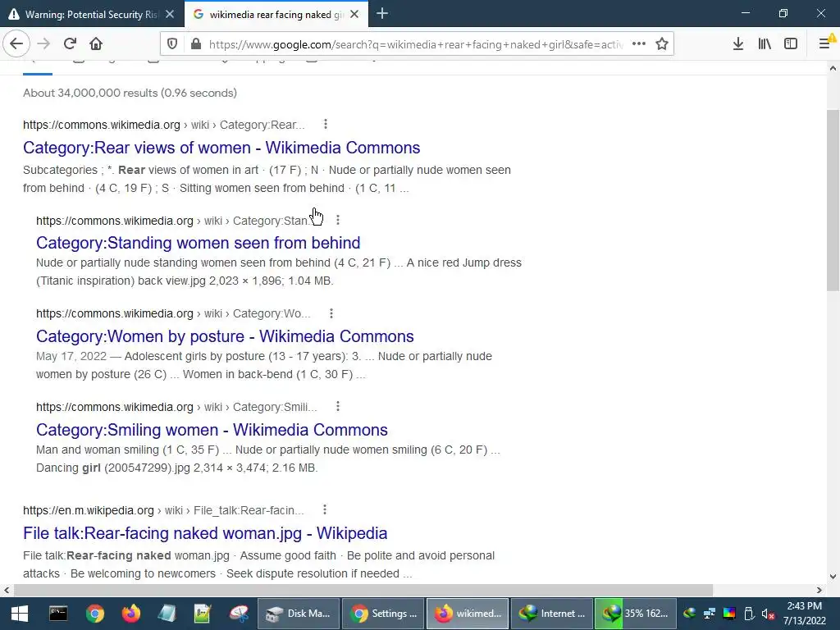Open the tracking protection shield panel

[x=172, y=44]
